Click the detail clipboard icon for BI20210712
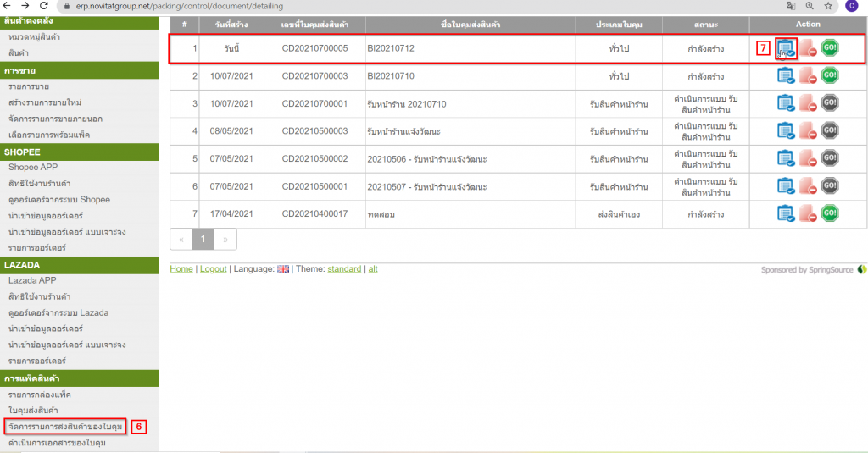The image size is (868, 453). tap(785, 48)
